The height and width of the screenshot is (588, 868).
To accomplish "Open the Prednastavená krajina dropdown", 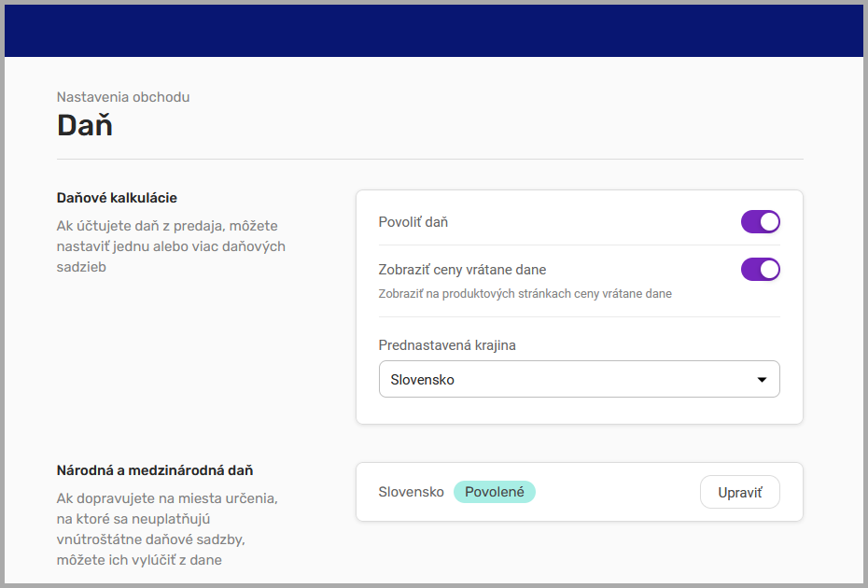I will [x=579, y=380].
